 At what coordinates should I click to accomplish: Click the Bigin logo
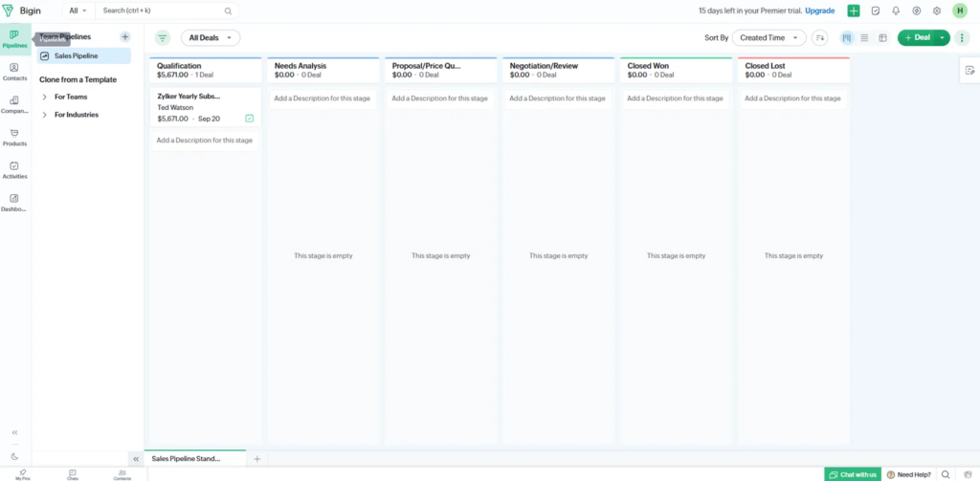[x=22, y=11]
